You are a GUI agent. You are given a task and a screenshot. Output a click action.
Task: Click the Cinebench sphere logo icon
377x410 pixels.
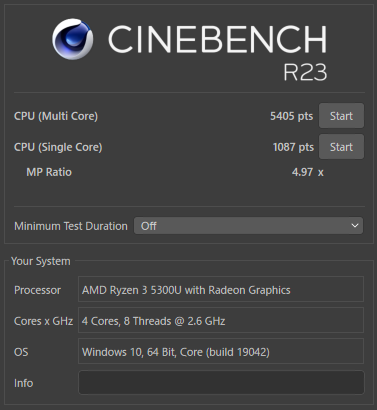[x=72, y=39]
